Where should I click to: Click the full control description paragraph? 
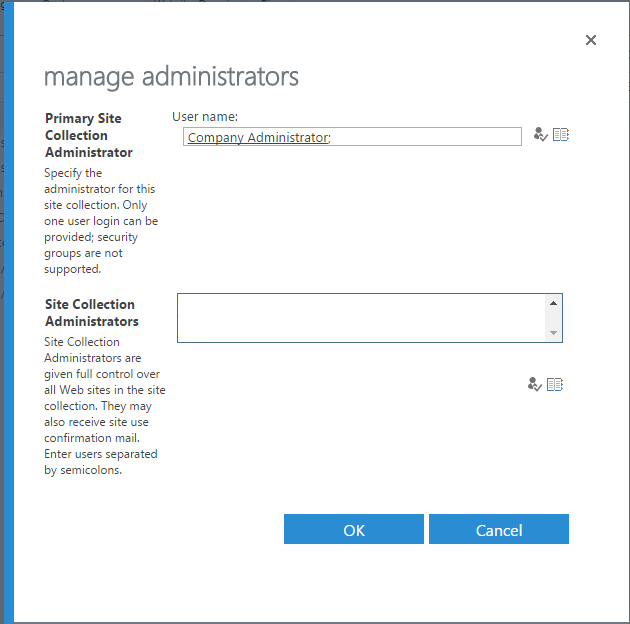point(105,406)
